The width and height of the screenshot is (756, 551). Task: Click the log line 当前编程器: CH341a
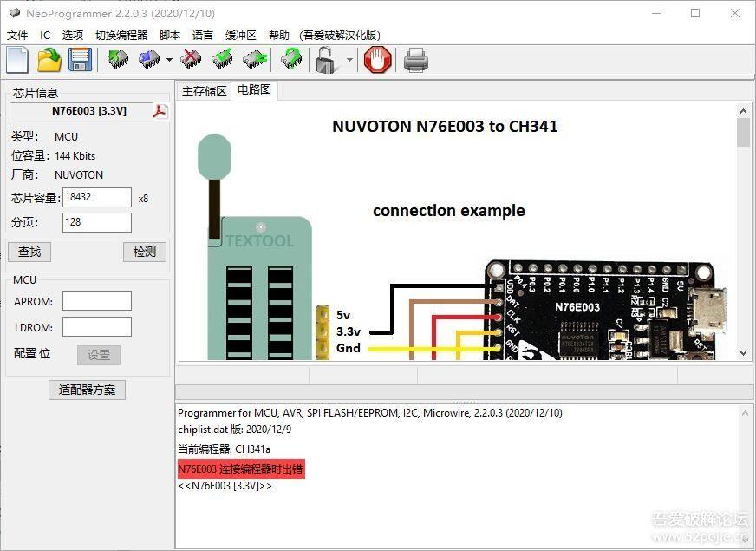point(225,449)
